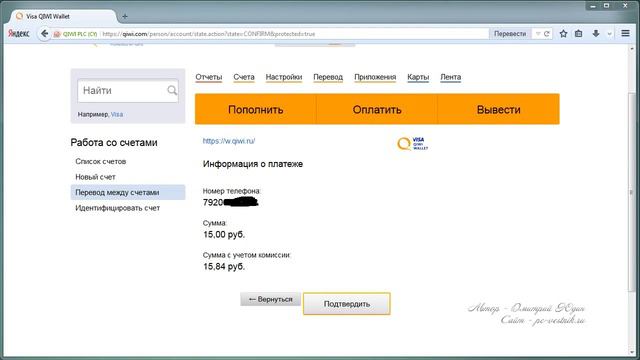Viewport: 640px width, 360px height.
Task: Bookmark page with the star icon
Action: [563, 34]
